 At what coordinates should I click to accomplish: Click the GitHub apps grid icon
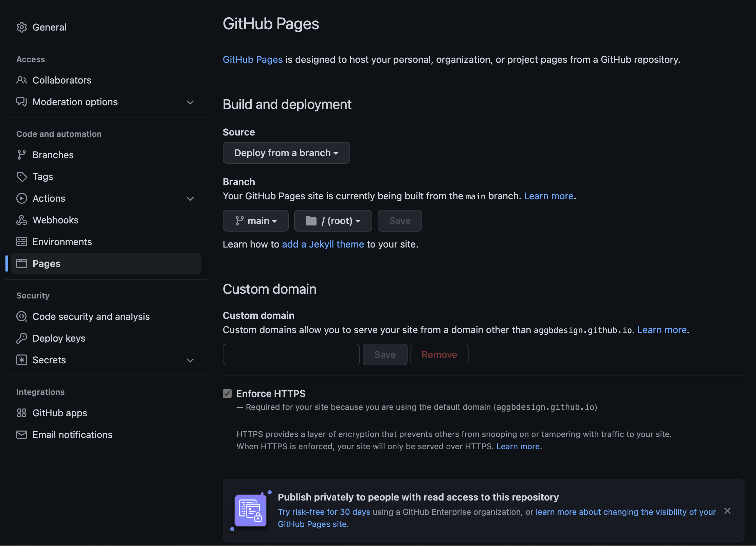(22, 413)
